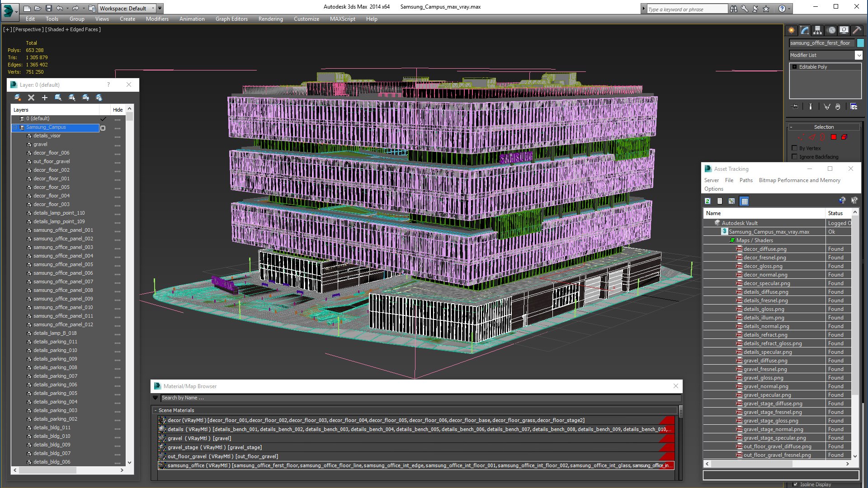Click the Hide column header in Layer dialog
The image size is (868, 488).
118,110
